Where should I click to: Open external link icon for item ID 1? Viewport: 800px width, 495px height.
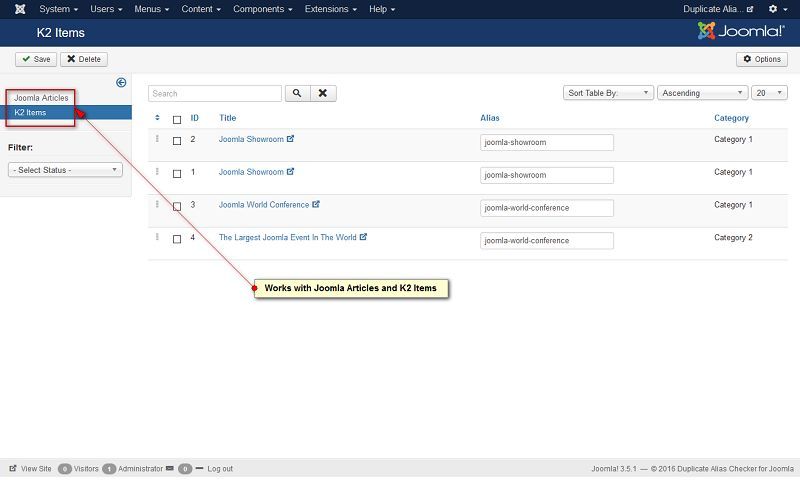click(290, 171)
